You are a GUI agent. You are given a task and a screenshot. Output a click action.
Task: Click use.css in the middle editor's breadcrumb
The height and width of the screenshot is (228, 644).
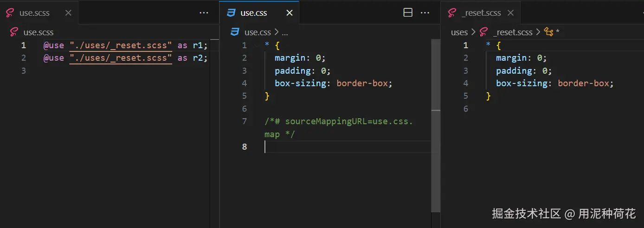coord(258,32)
